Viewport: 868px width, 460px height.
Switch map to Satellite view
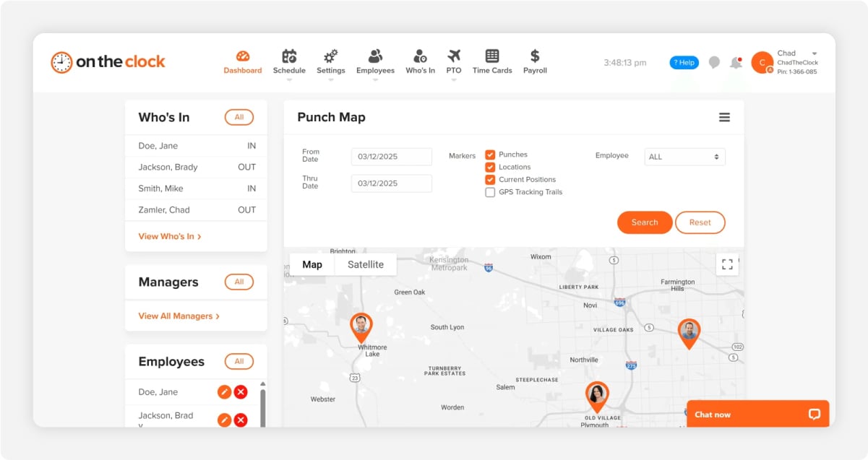tap(366, 264)
